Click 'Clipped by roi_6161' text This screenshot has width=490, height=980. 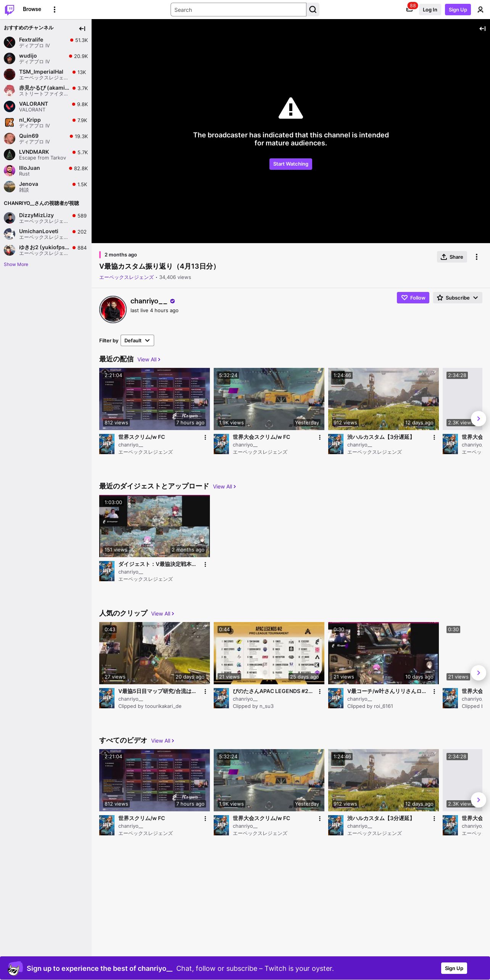pyautogui.click(x=370, y=706)
